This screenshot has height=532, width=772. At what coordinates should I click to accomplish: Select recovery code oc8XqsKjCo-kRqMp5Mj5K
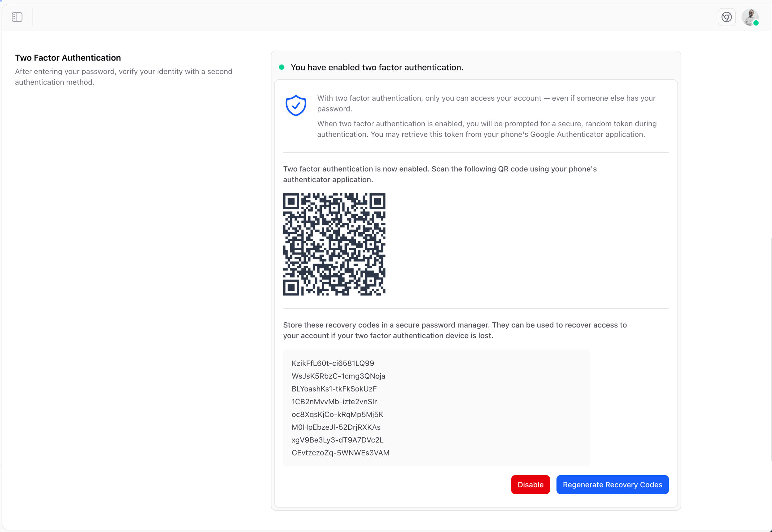pos(337,414)
